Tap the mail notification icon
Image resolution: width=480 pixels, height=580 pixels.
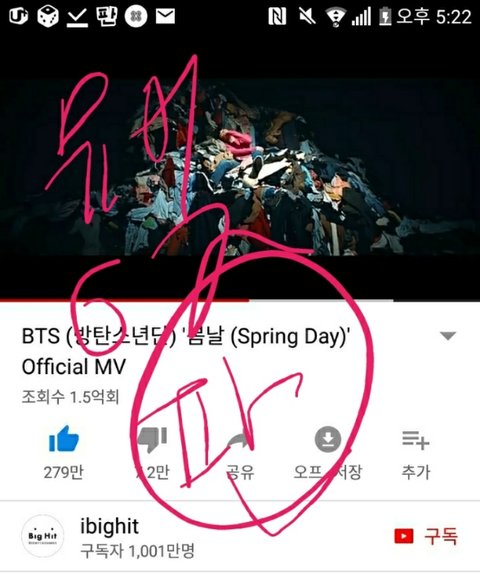[165, 16]
